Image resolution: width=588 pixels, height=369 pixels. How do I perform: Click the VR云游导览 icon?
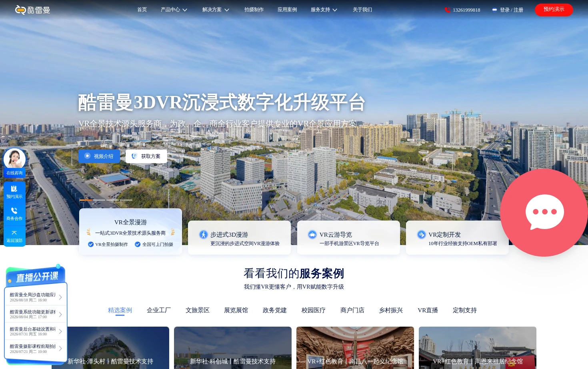coord(312,235)
